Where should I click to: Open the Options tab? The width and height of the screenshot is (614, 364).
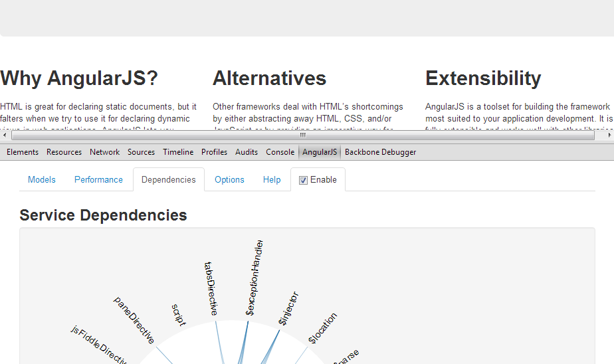(229, 179)
